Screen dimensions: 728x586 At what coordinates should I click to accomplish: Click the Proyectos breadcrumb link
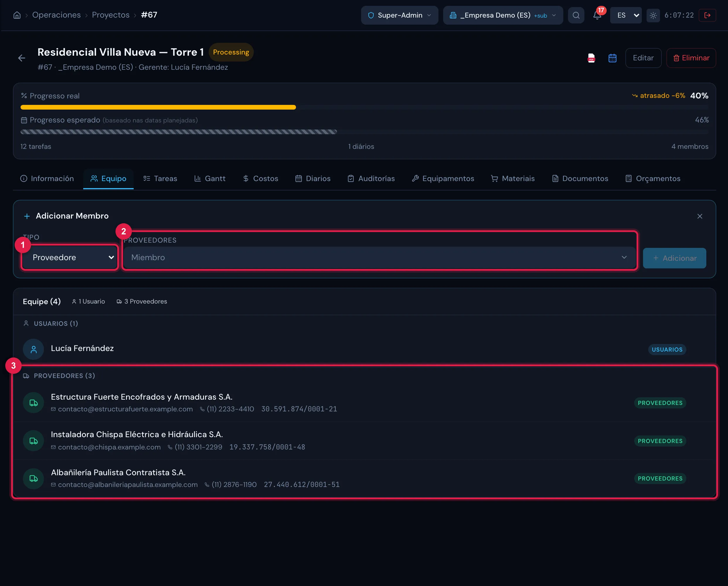[111, 15]
